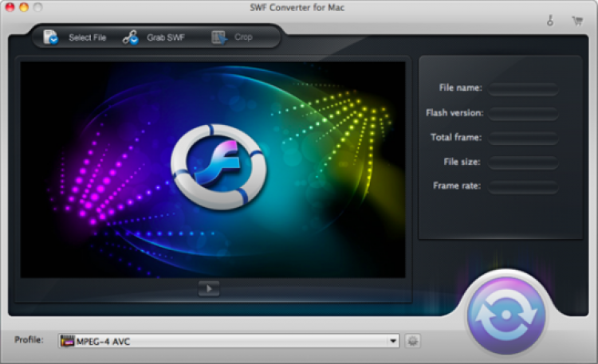Open the Profile format dropdown
This screenshot has height=364, width=598.
(x=227, y=341)
